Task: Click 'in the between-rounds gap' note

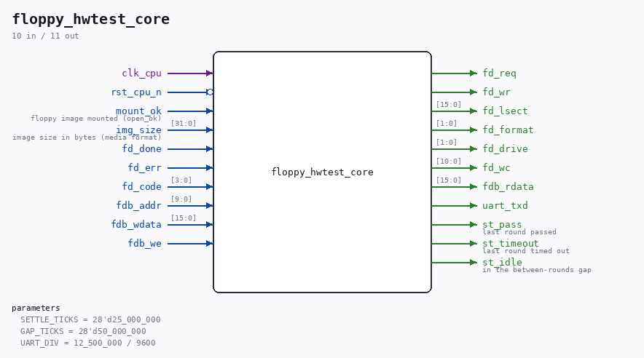Action: pyautogui.click(x=537, y=270)
